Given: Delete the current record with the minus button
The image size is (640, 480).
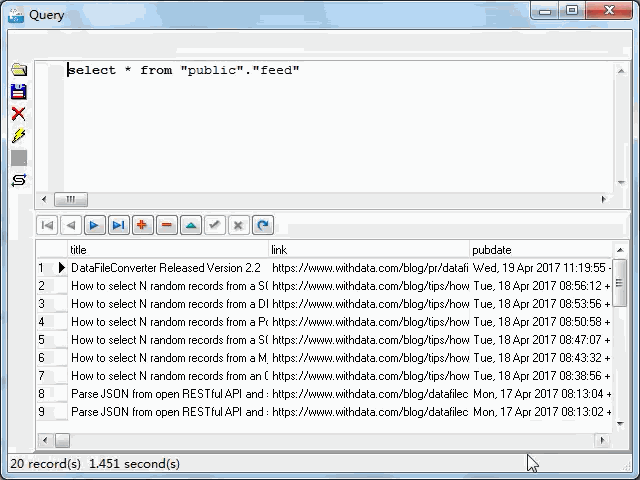Looking at the screenshot, I should (167, 225).
